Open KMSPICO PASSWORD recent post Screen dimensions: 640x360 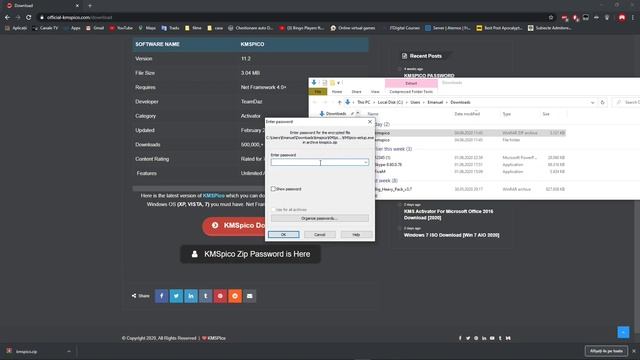(x=429, y=76)
